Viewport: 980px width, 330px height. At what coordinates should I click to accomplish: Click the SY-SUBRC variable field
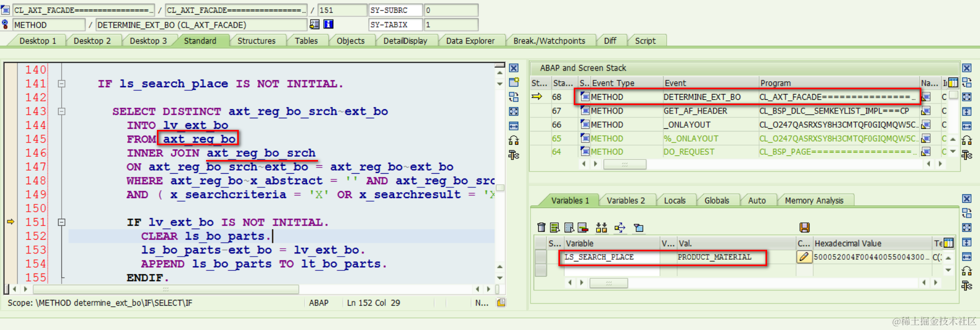[x=395, y=10]
